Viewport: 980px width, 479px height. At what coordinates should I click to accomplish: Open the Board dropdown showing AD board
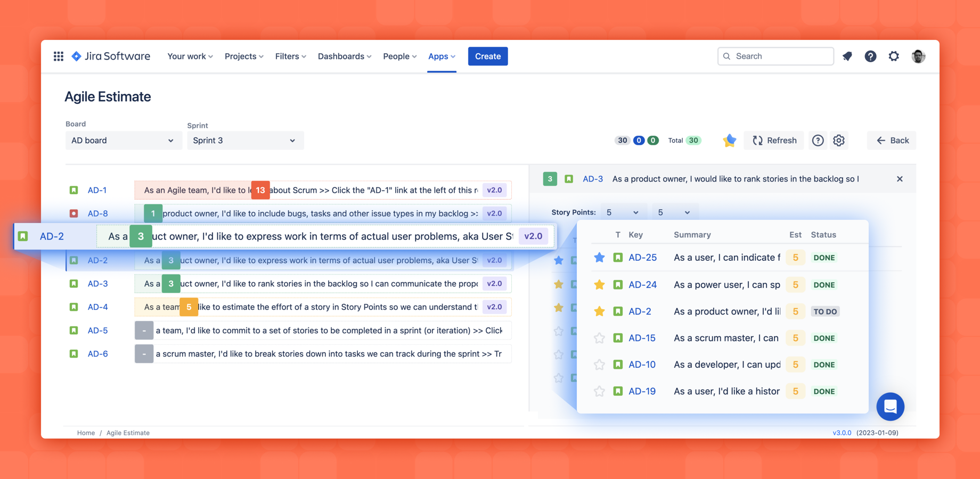pyautogui.click(x=123, y=141)
